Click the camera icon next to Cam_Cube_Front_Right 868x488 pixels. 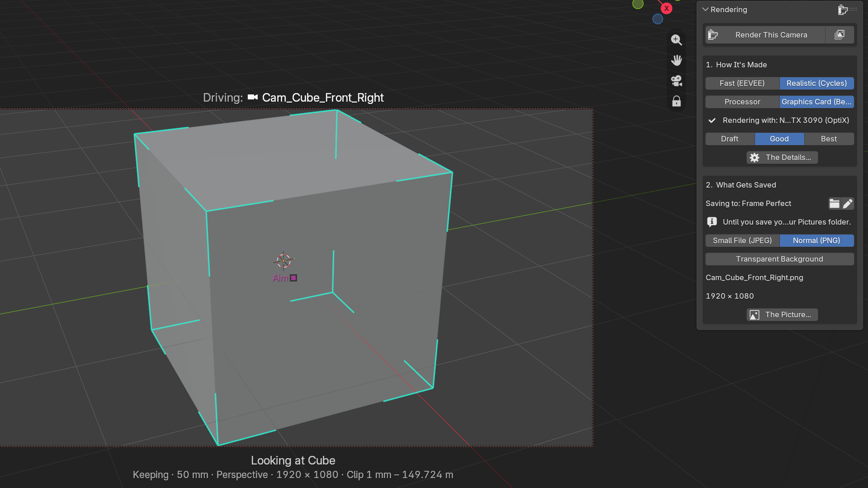253,97
